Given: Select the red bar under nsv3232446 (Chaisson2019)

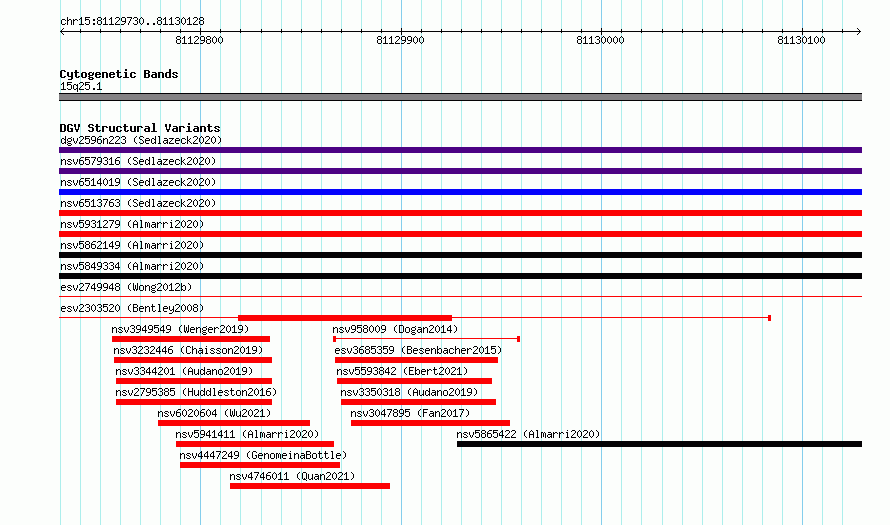Looking at the screenshot, I should coord(193,360).
